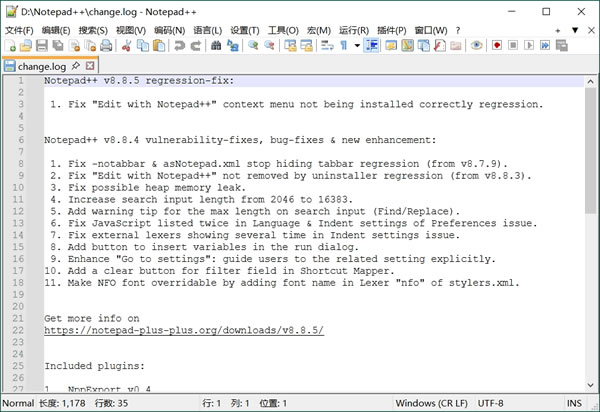This screenshot has height=412, width=600.
Task: Close all documents via toolbar icon
Action: [90, 46]
